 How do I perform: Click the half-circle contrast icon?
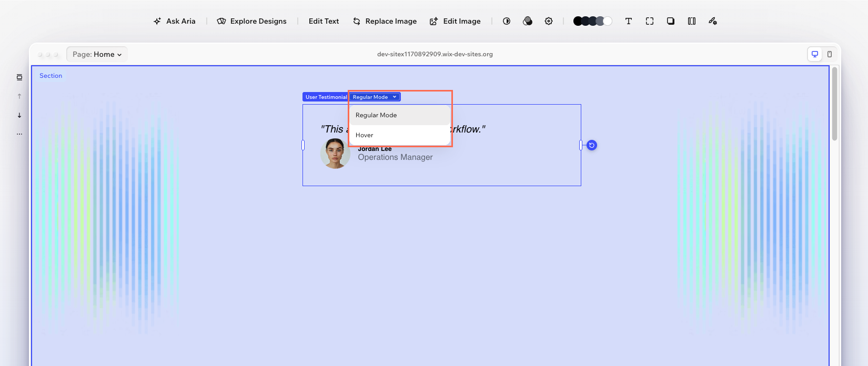point(507,21)
